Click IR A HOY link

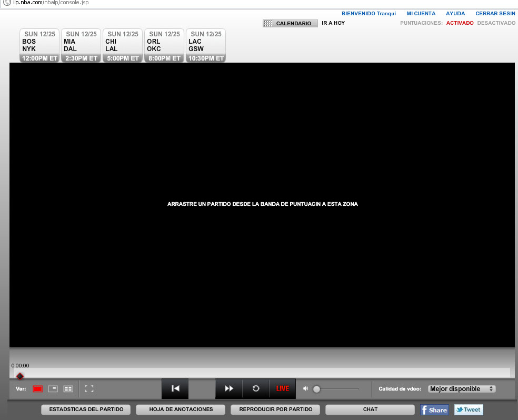click(333, 23)
